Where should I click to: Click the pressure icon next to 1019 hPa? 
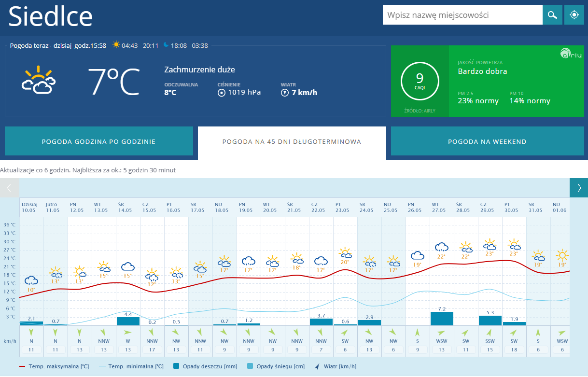[x=222, y=93]
